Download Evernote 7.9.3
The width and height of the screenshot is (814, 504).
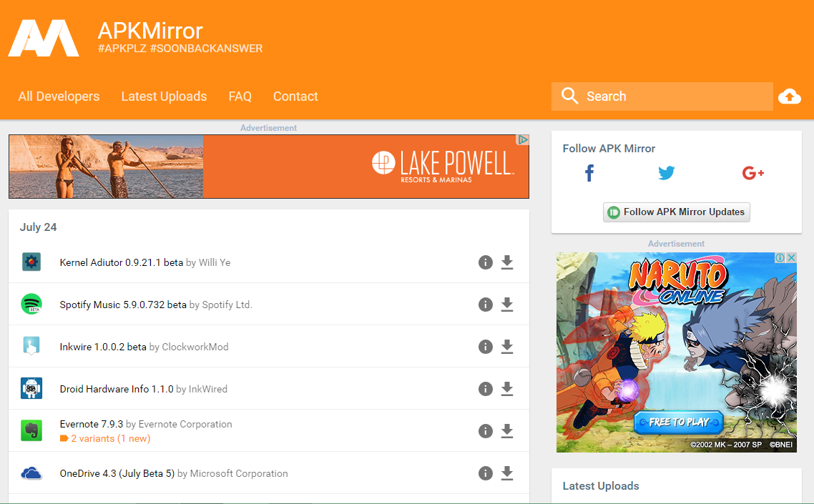click(x=507, y=431)
